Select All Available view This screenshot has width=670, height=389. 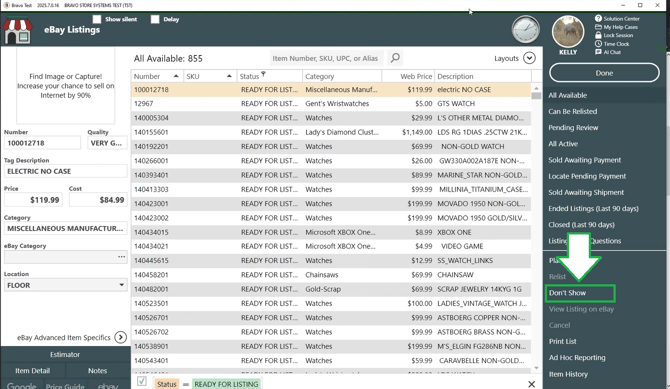[567, 95]
